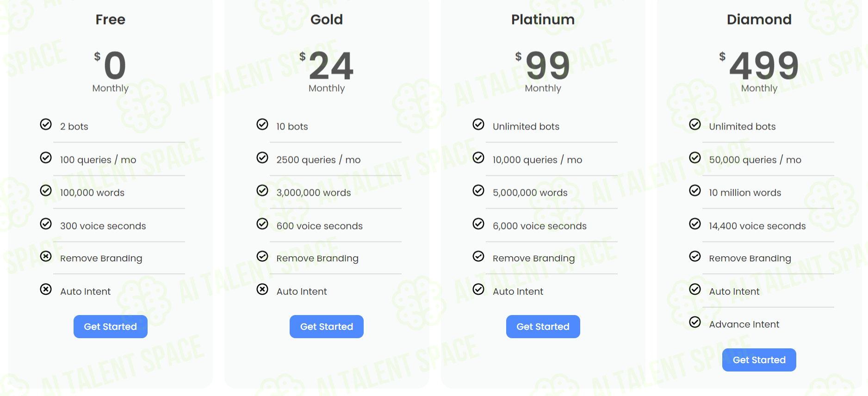Click the checkmark beside 50,000 queries / mo
This screenshot has width=868, height=396.
[x=695, y=158]
